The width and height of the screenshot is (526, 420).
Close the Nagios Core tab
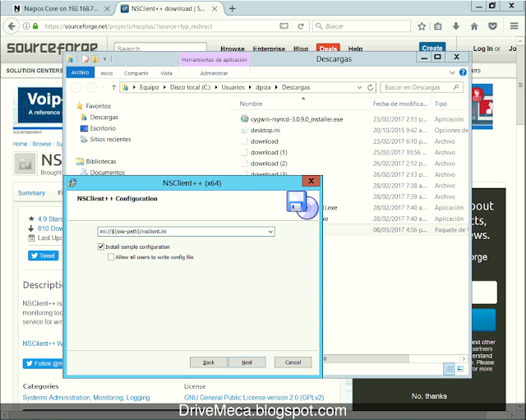tap(107, 9)
